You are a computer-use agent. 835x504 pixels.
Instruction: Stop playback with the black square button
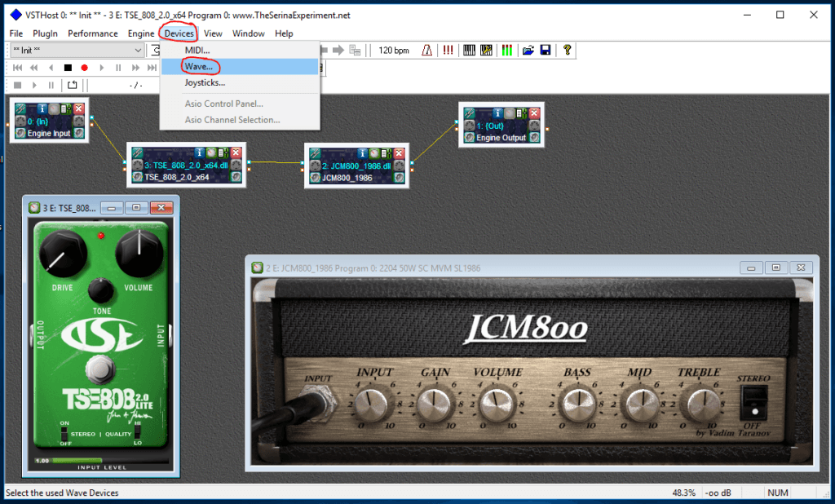coord(68,68)
